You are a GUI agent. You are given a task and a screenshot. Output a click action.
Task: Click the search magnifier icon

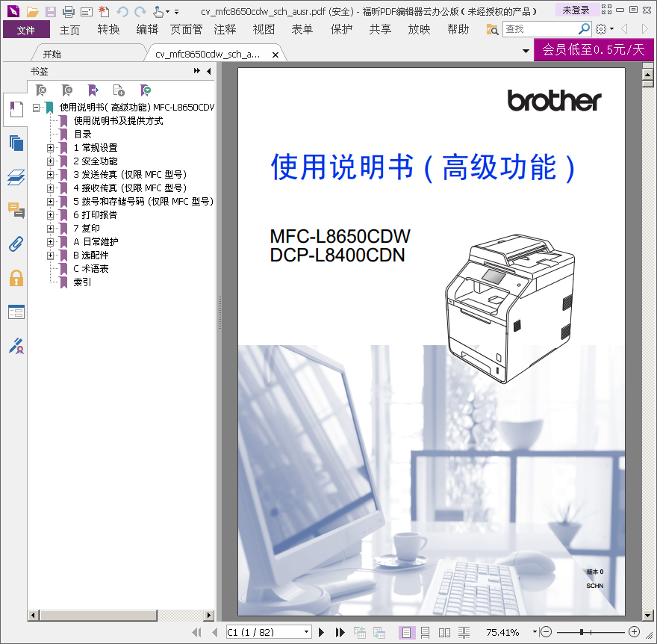coord(584,29)
